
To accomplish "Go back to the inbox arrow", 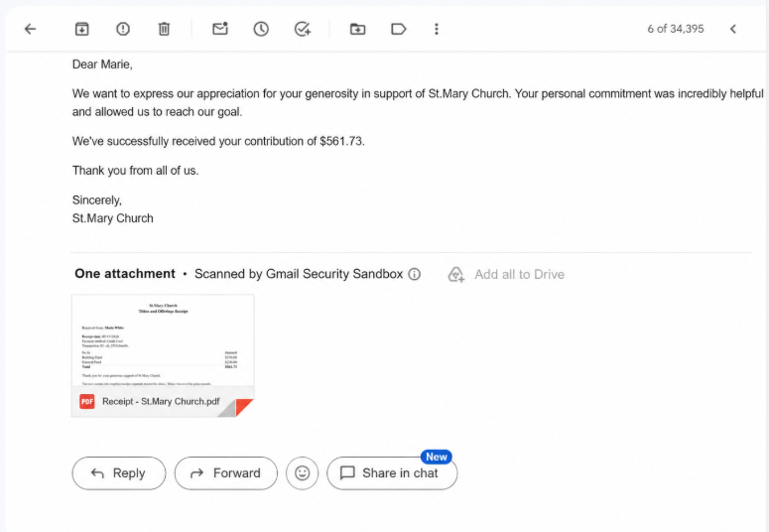I will (31, 29).
